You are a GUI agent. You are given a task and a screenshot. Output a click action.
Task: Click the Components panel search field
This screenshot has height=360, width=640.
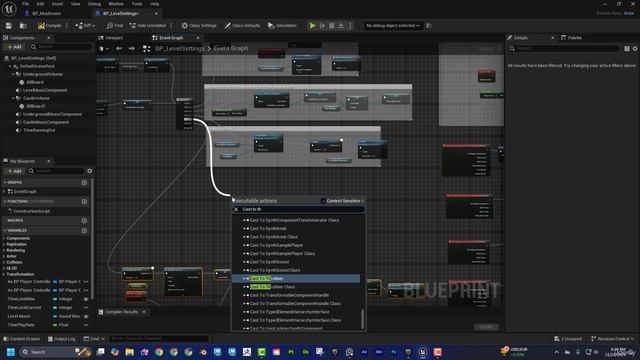61,47
